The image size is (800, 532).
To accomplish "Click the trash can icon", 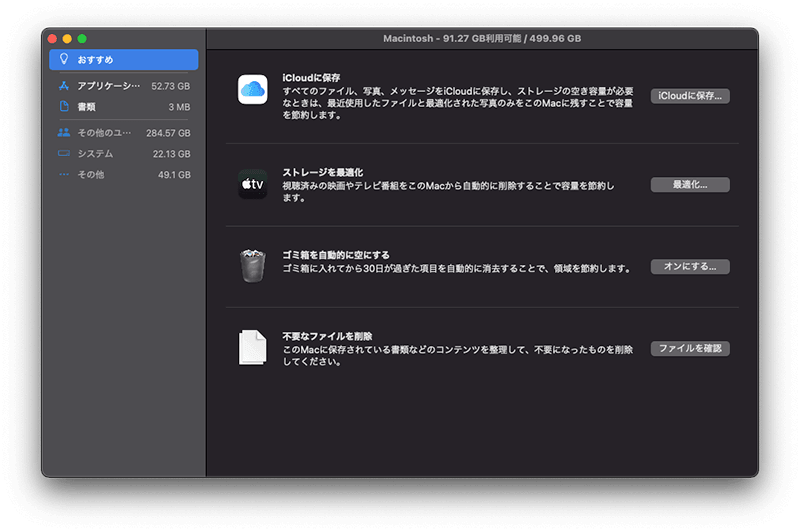I will (253, 266).
